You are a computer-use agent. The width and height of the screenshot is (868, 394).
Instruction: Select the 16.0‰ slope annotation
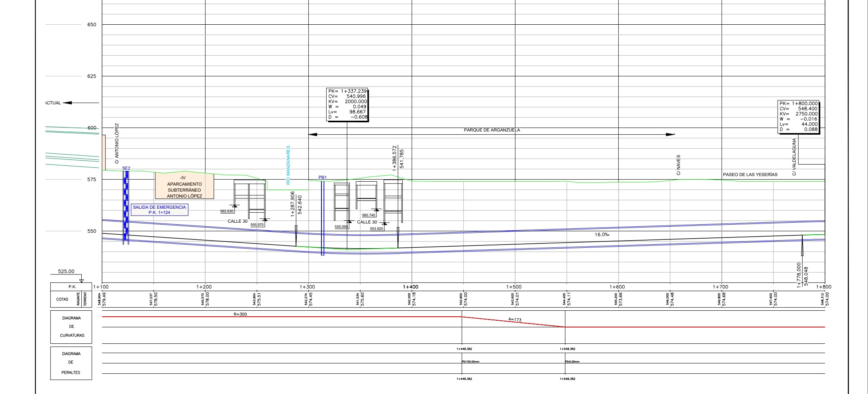(602, 235)
